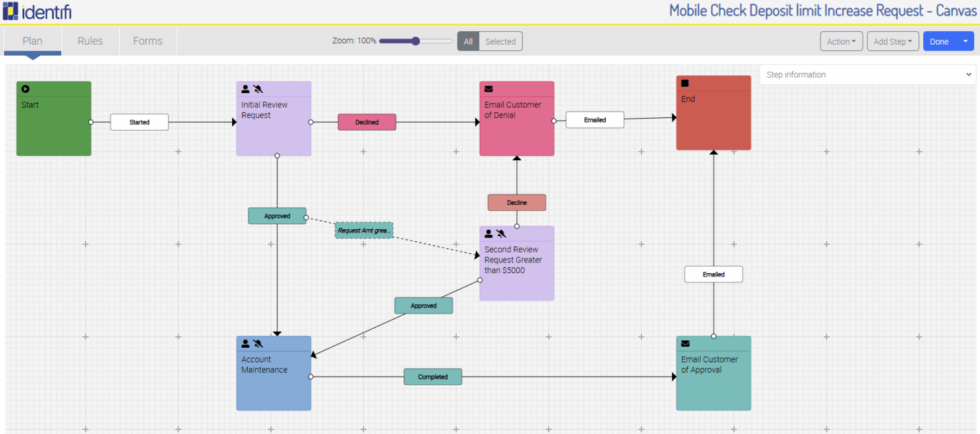Open the Forms tab
980x434 pixels.
(147, 41)
